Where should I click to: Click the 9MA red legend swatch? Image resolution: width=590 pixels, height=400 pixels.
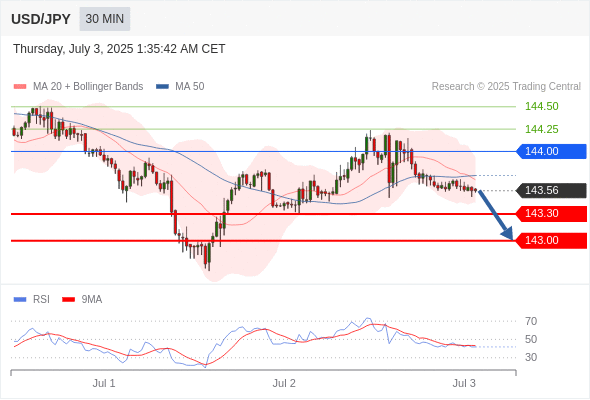68,300
